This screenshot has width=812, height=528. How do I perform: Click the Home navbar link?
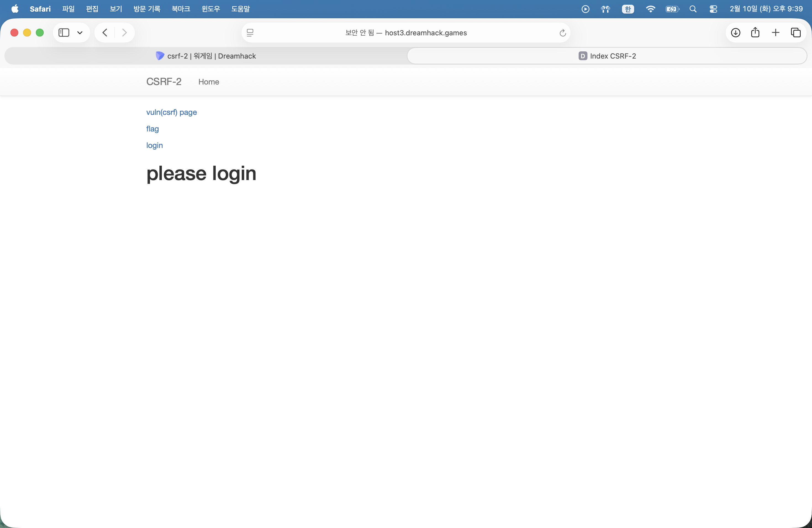[209, 82]
